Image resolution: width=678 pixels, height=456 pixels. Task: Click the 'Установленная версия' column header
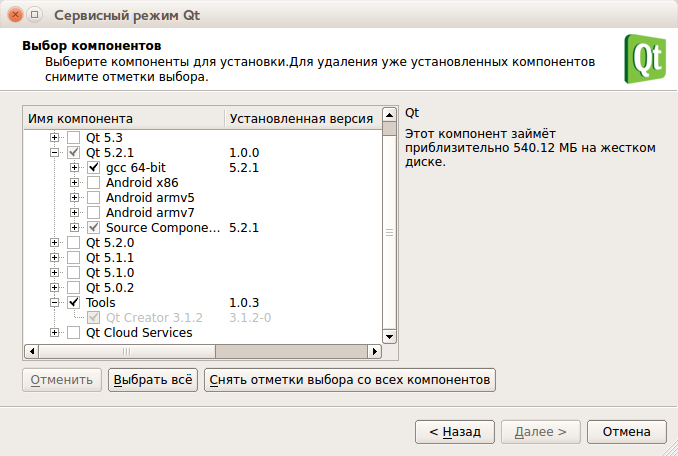click(x=303, y=118)
